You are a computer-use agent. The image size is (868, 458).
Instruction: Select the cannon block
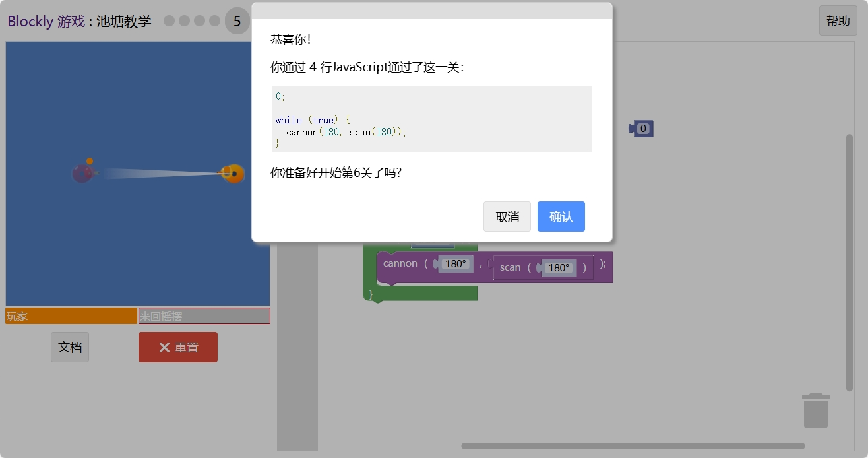(x=400, y=264)
